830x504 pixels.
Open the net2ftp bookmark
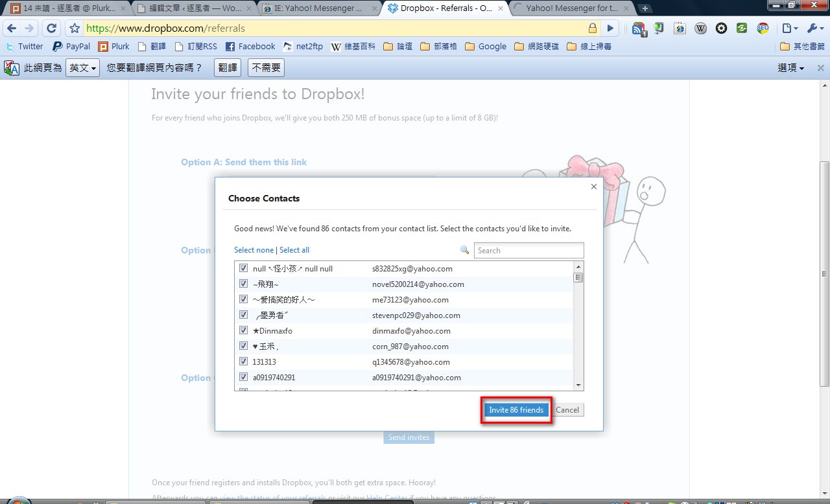(x=303, y=47)
